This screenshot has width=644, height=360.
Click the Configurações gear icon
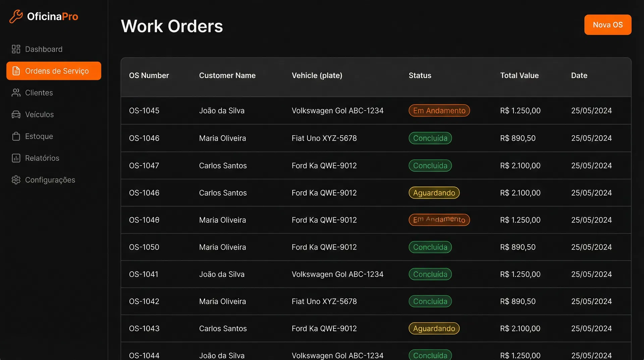pos(16,180)
